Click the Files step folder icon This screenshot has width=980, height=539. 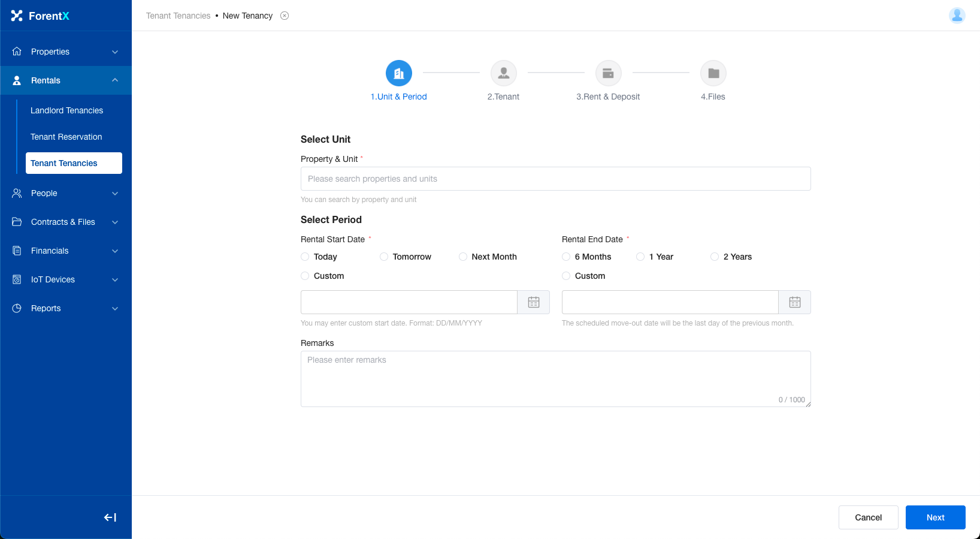713,73
